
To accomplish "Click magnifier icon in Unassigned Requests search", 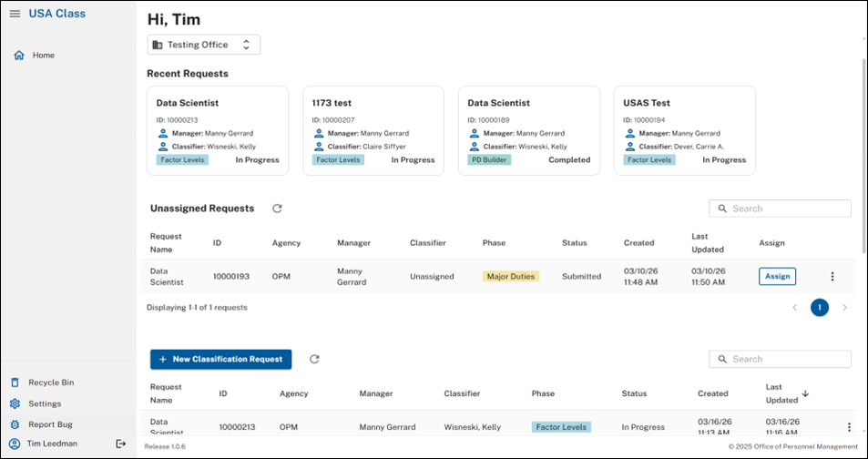I will (722, 209).
